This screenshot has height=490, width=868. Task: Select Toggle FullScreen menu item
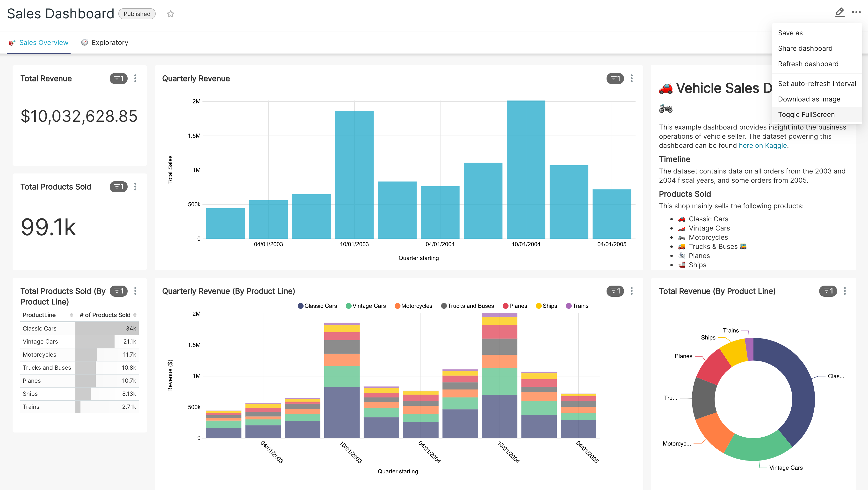pyautogui.click(x=806, y=115)
